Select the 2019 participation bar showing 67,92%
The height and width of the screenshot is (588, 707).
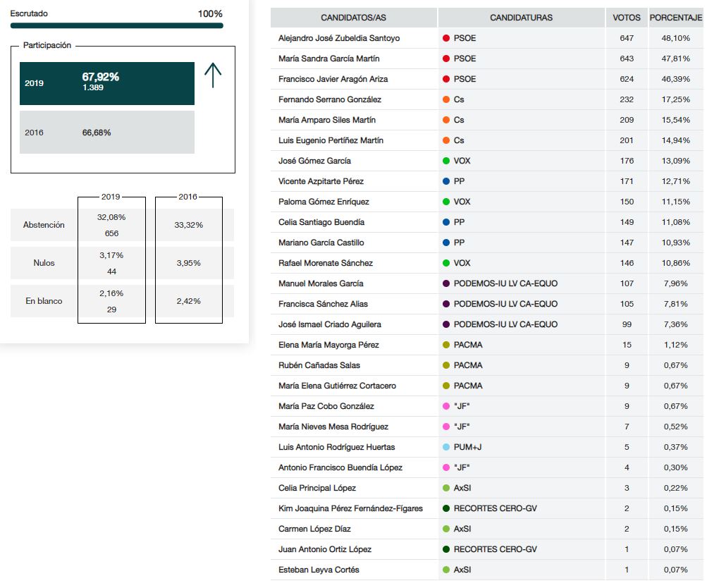pyautogui.click(x=106, y=83)
